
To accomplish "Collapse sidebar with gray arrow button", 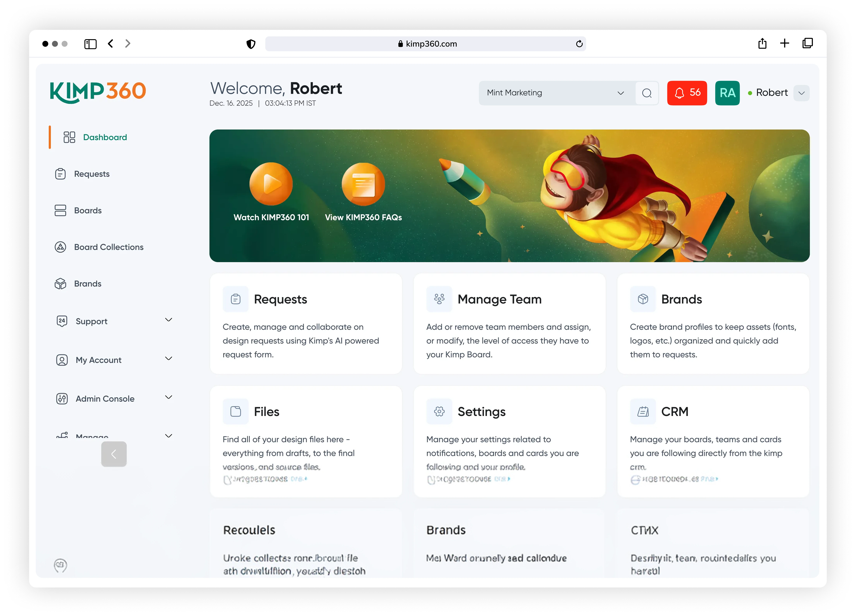I will (x=114, y=454).
